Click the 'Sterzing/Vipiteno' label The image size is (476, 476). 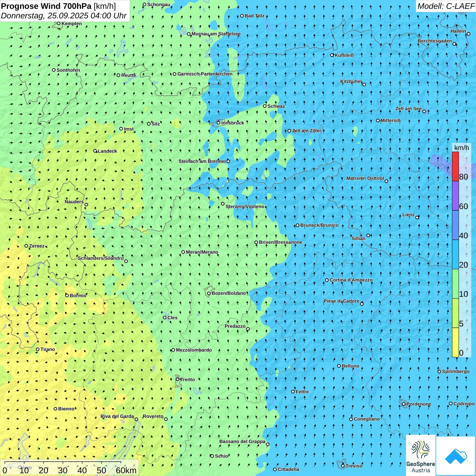point(245,207)
